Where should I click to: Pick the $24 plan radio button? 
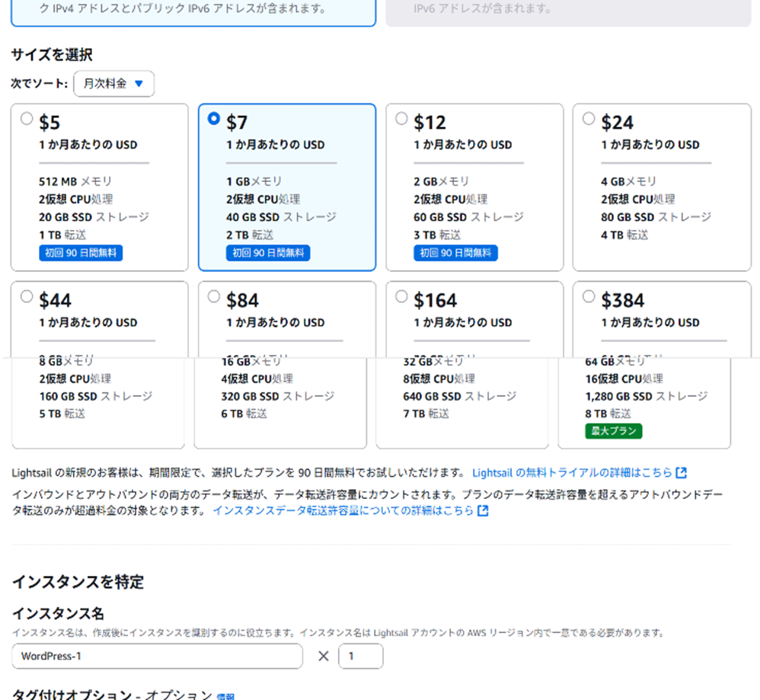click(x=589, y=118)
